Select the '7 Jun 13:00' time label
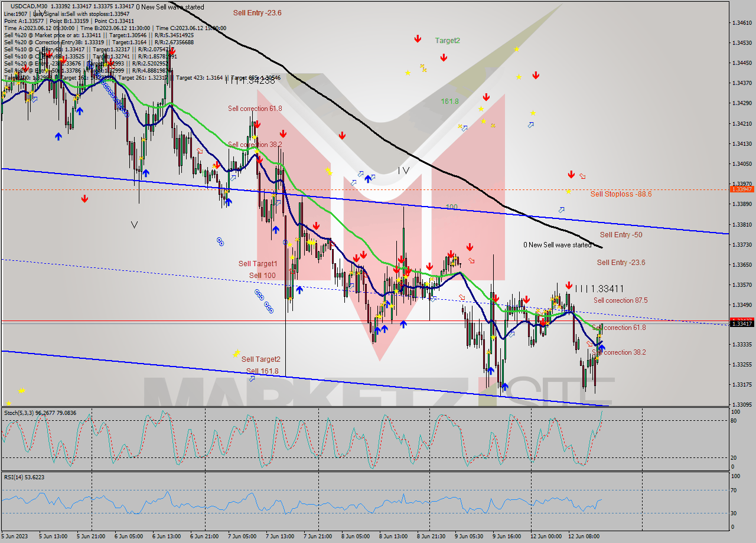The height and width of the screenshot is (543, 756). pyautogui.click(x=279, y=537)
